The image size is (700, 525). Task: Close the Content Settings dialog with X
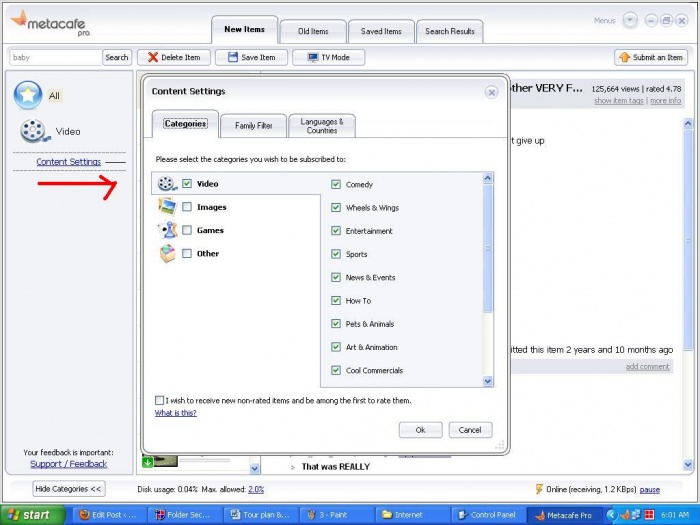coord(491,92)
